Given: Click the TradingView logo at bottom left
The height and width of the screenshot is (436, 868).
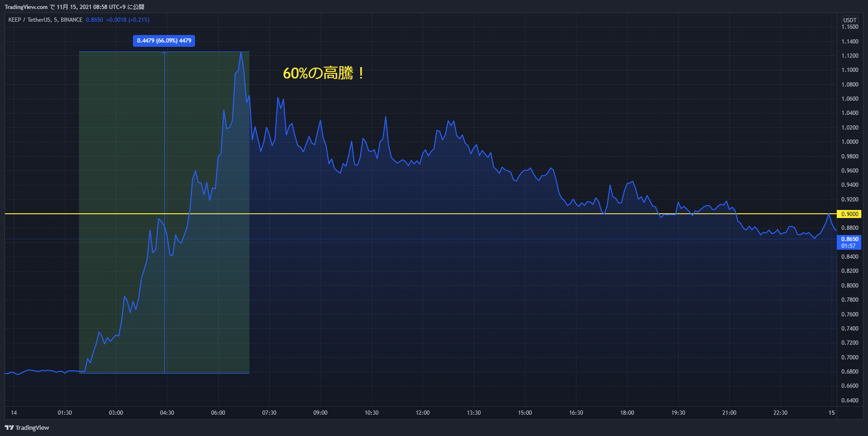Looking at the screenshot, I should tap(27, 427).
